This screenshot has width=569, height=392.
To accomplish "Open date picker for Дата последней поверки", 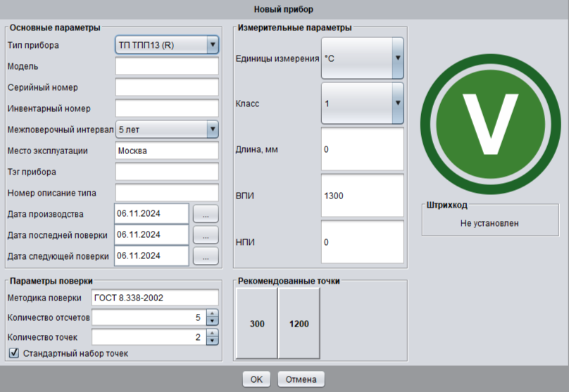I will (x=205, y=234).
